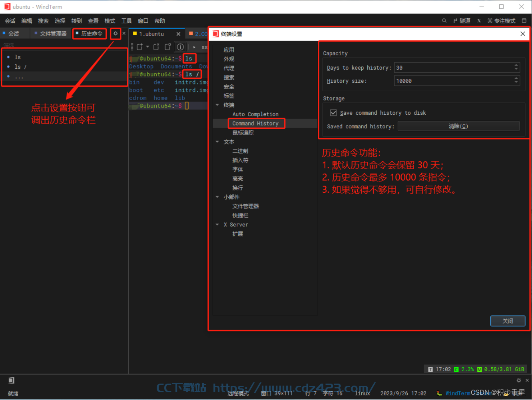Select Command History settings item
The height and width of the screenshot is (400, 532).
pyautogui.click(x=255, y=123)
